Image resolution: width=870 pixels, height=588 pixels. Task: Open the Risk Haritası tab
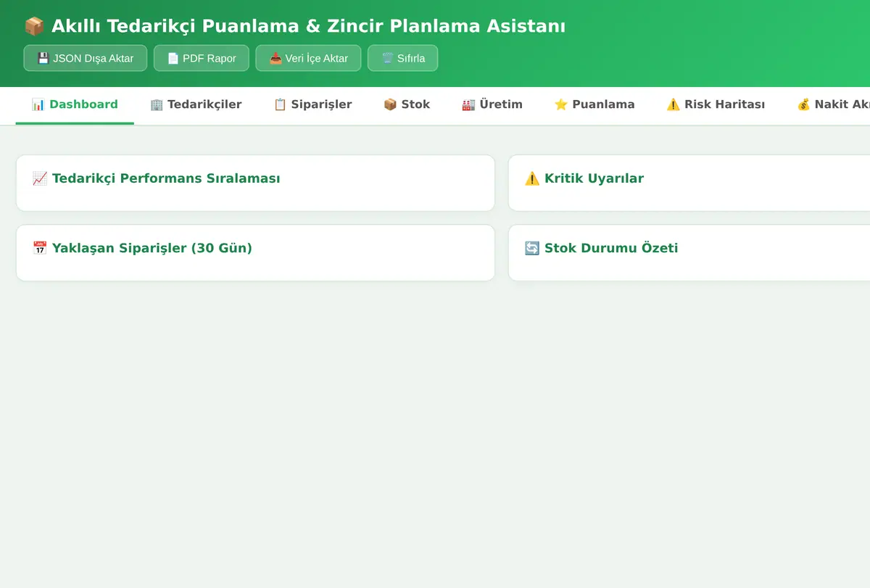(x=716, y=104)
